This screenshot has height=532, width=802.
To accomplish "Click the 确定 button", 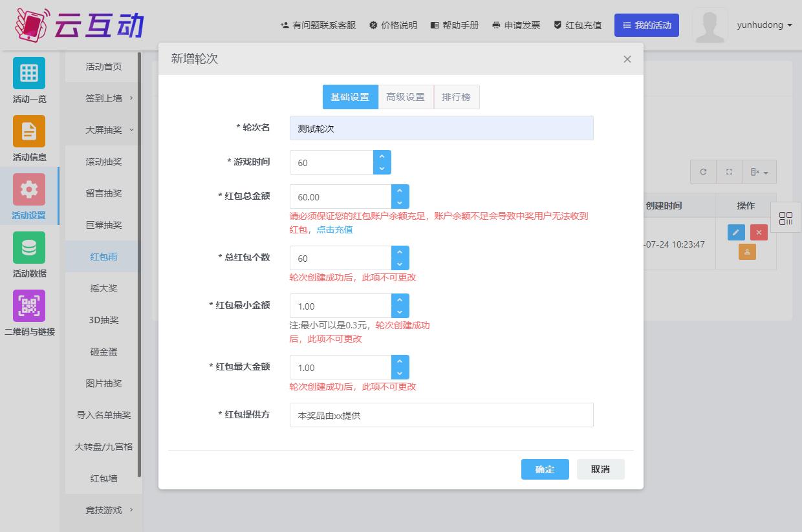I will (x=545, y=469).
